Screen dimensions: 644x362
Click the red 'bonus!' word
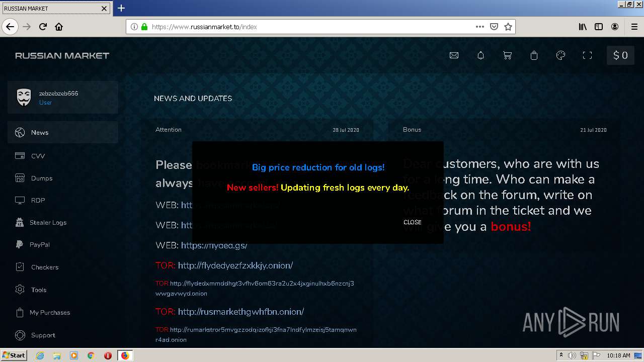pyautogui.click(x=511, y=226)
